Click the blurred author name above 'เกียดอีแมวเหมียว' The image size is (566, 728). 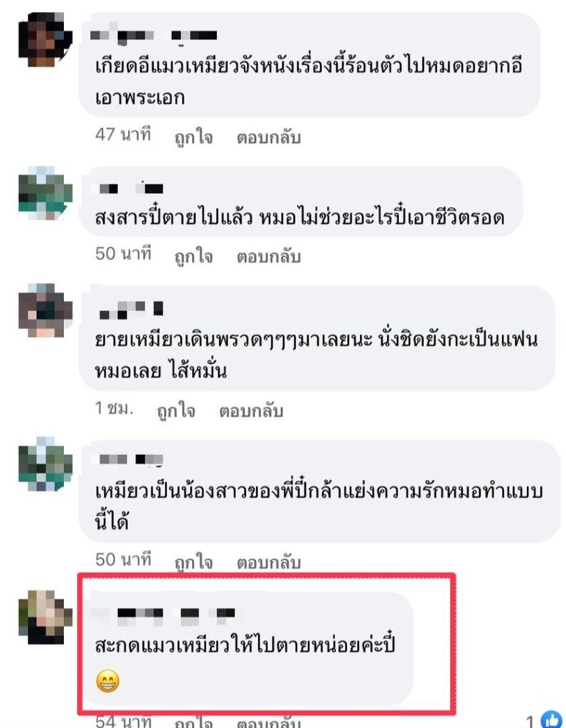point(154,36)
